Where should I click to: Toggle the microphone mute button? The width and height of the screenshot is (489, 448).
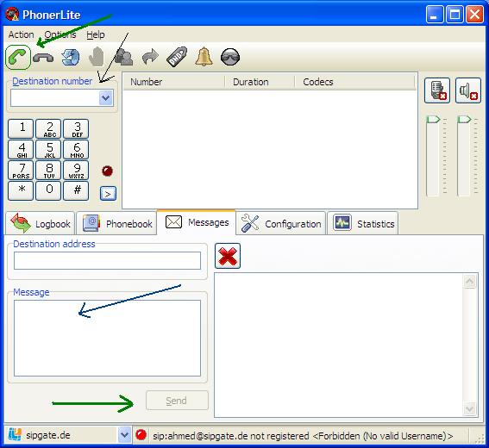tap(437, 90)
